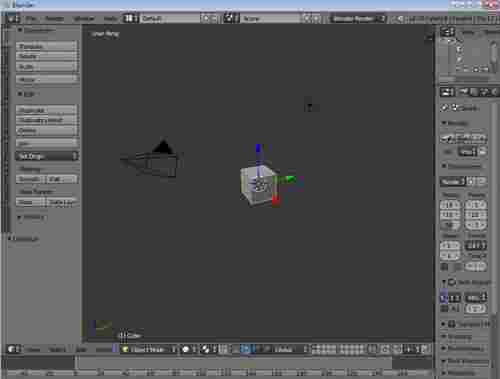Click the Scene icon in Properties breadcrumb

(x=455, y=108)
